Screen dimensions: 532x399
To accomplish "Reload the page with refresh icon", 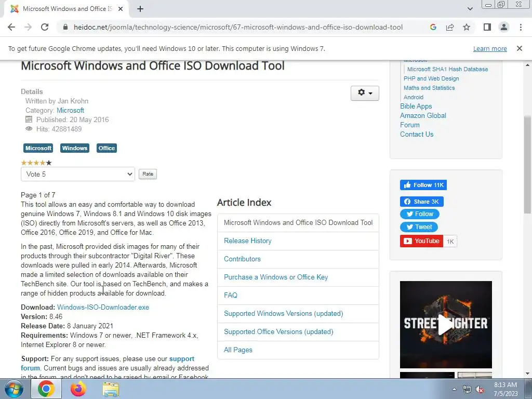I will (x=45, y=27).
